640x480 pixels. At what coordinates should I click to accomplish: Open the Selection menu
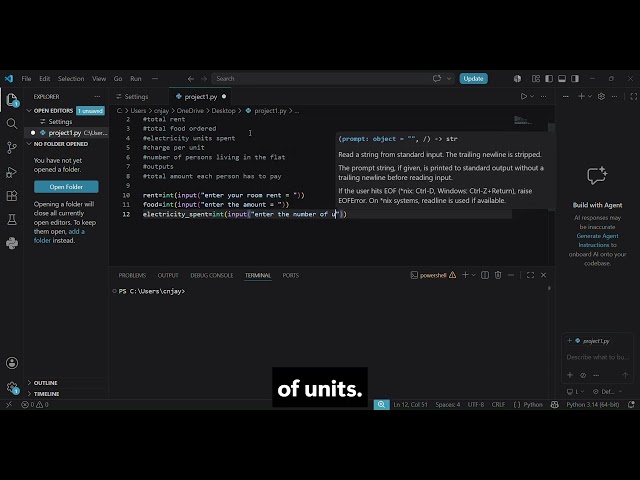point(71,78)
